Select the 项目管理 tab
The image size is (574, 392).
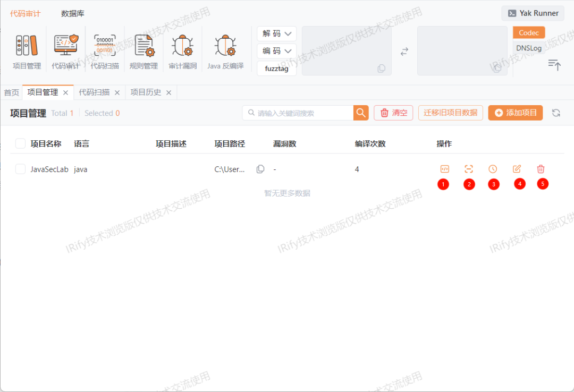(x=43, y=92)
